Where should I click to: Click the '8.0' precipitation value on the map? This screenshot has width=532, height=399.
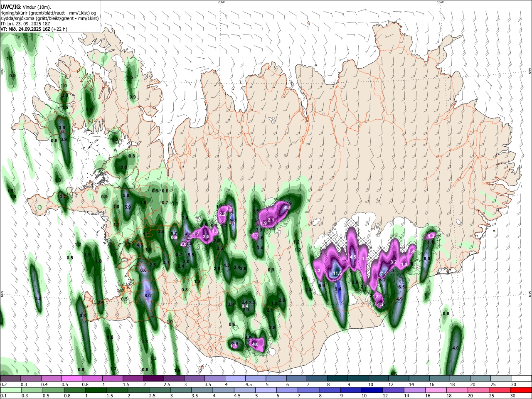point(148,296)
